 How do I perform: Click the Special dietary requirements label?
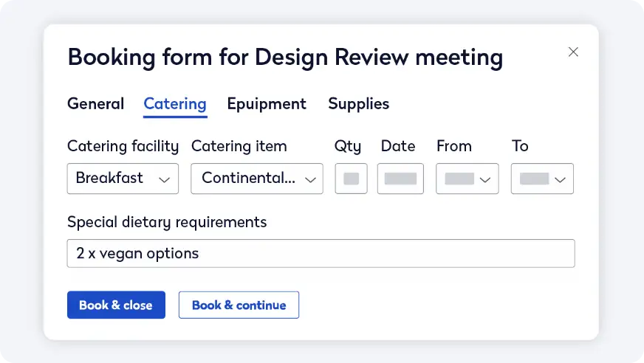167,221
